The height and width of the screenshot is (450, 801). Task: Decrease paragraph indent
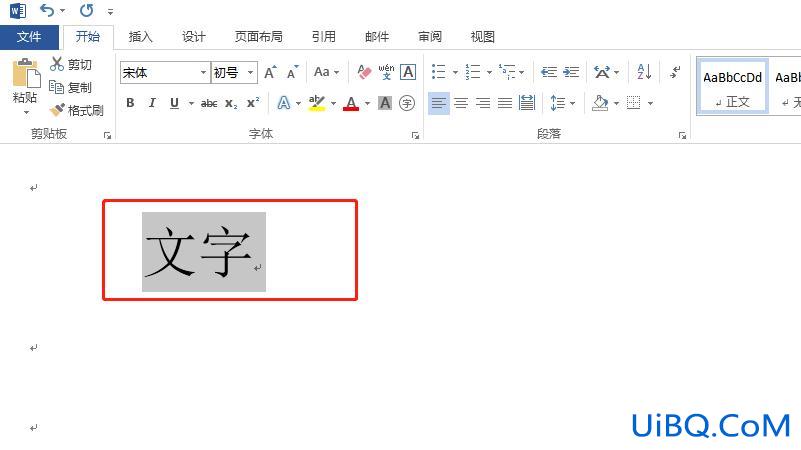tap(549, 72)
